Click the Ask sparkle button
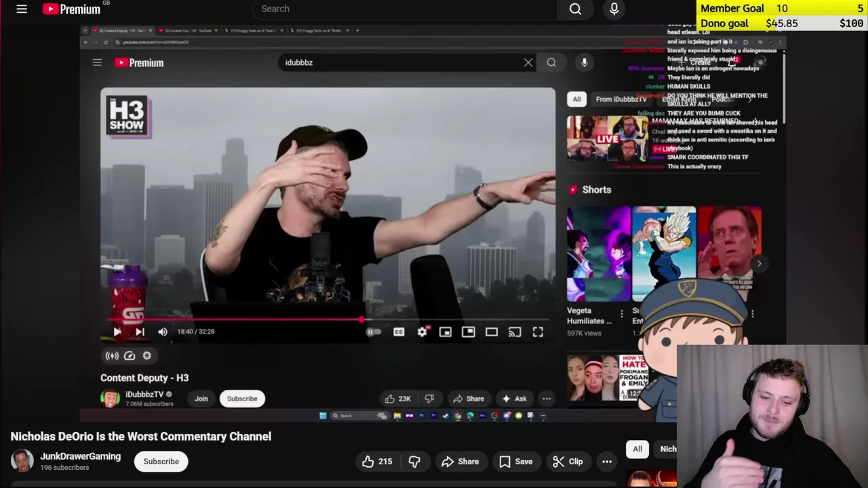This screenshot has width=868, height=488. [514, 399]
